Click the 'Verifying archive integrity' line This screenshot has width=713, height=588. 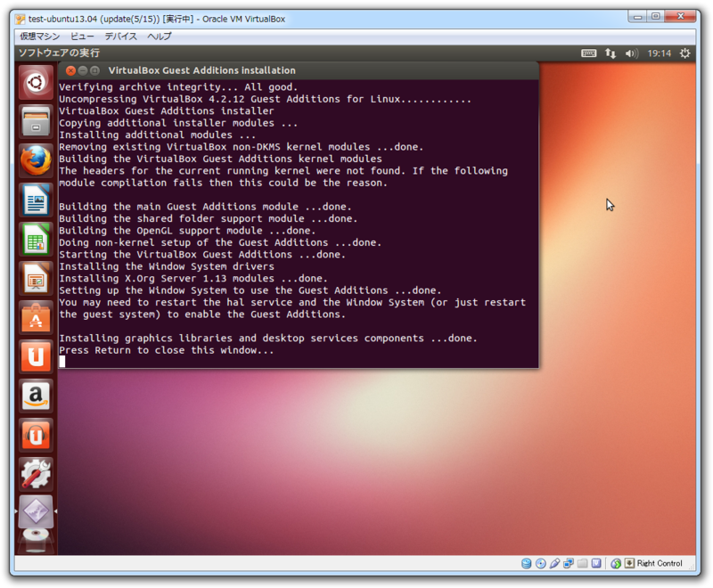[177, 87]
